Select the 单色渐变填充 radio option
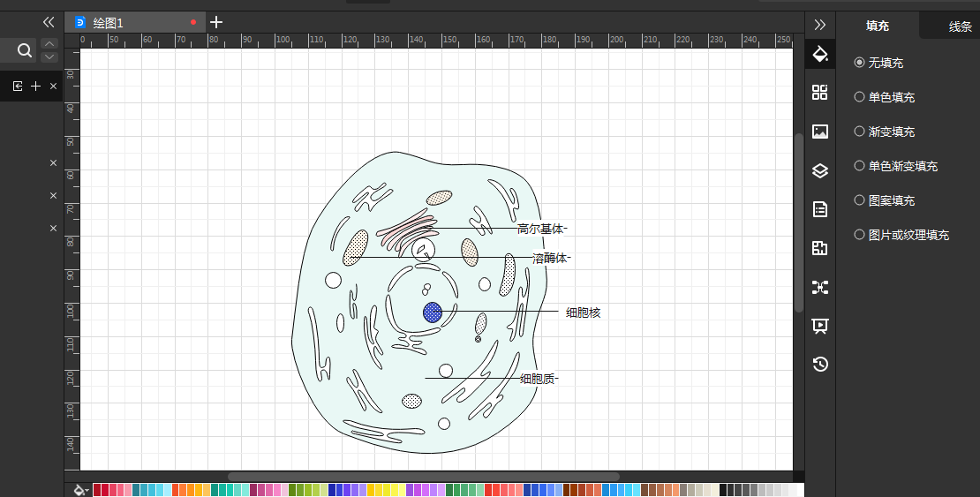The height and width of the screenshot is (497, 980). (x=895, y=166)
